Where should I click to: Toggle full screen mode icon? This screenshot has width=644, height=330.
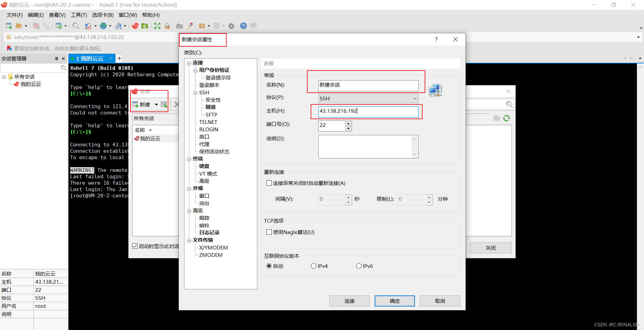tap(157, 26)
